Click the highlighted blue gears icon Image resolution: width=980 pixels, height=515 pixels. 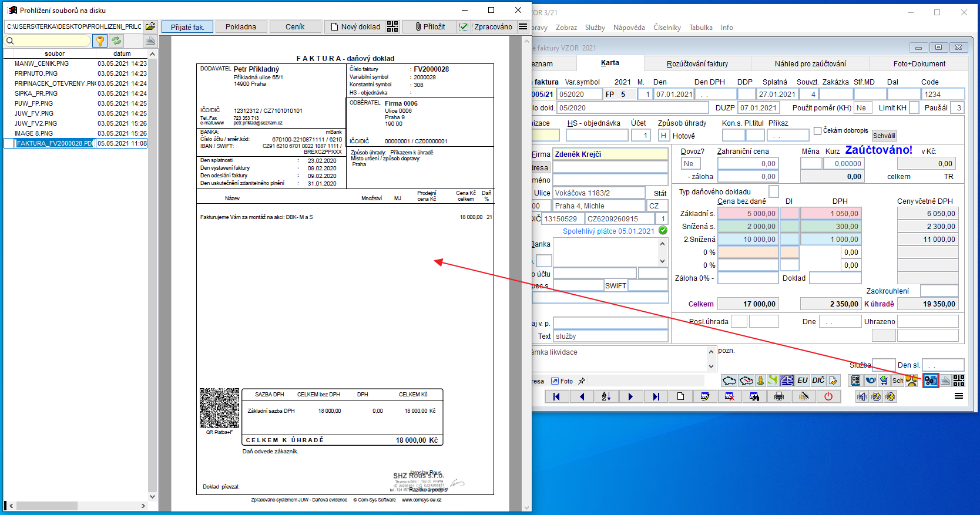(931, 381)
